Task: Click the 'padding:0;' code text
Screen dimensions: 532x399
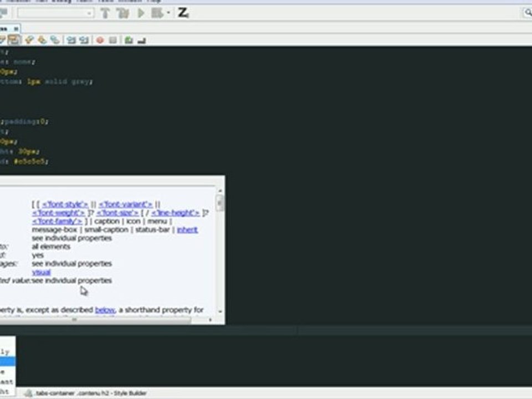Action: [x=26, y=121]
